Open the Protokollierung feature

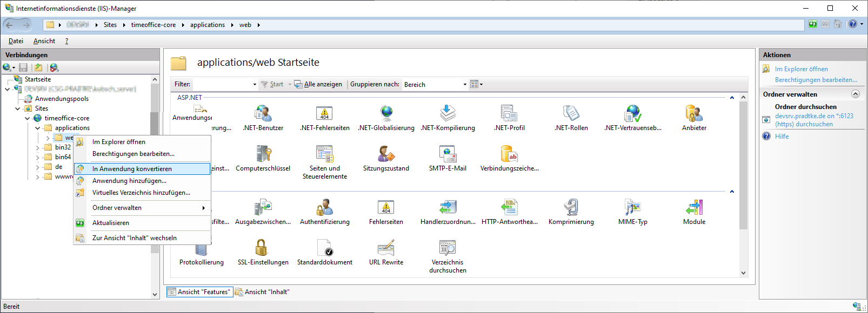(x=201, y=253)
